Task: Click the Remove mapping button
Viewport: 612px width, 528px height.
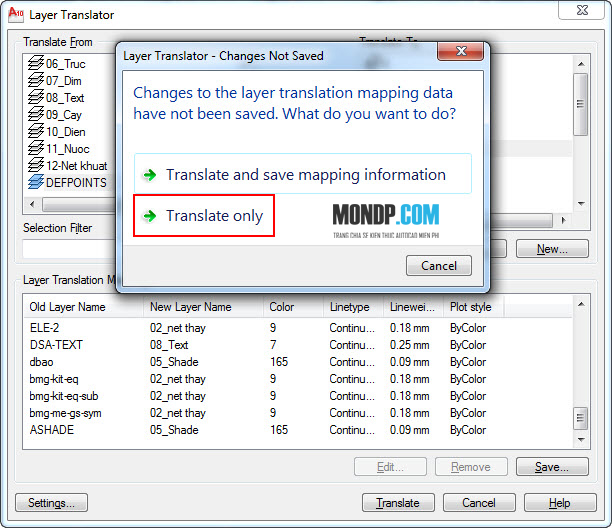Action: tap(471, 467)
